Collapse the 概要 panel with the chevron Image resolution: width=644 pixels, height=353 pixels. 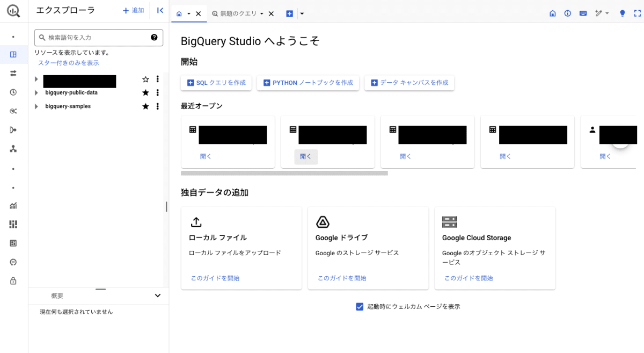158,296
